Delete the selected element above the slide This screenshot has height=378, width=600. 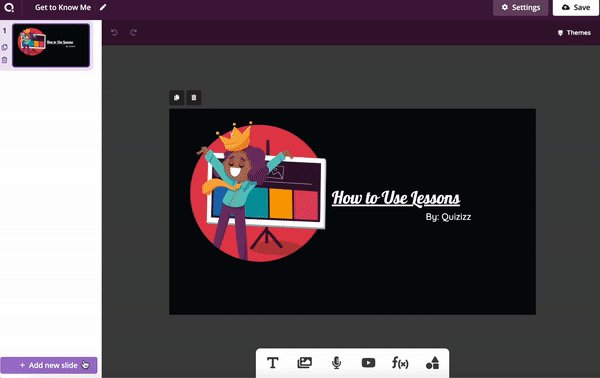coord(194,98)
